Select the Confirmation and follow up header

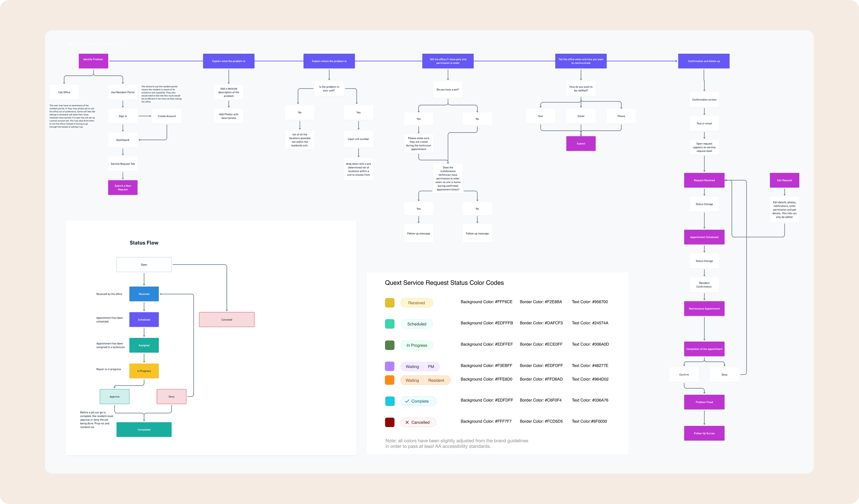(x=704, y=61)
